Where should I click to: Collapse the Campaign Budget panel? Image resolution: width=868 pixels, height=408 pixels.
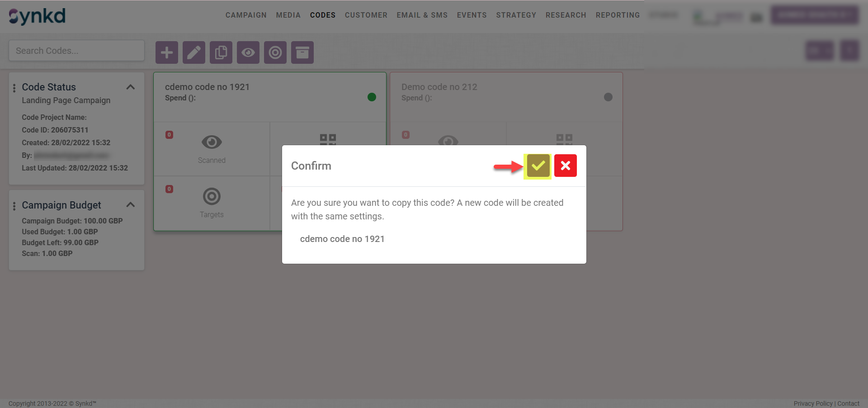click(x=131, y=205)
